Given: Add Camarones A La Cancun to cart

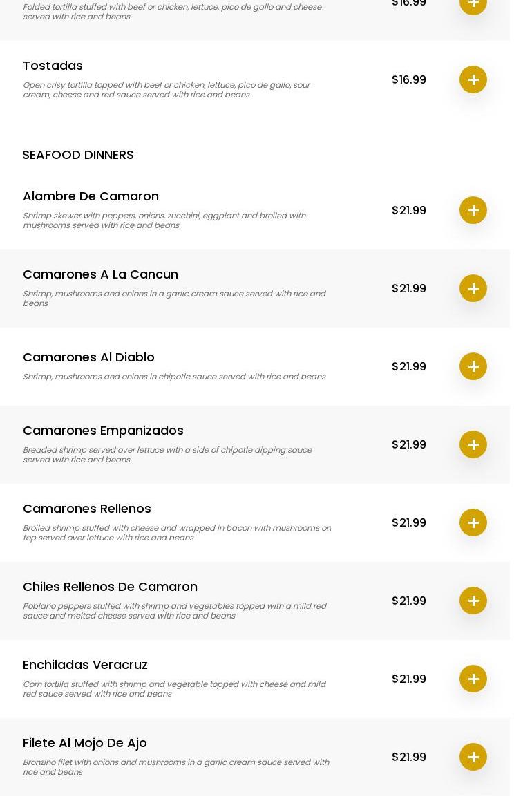Looking at the screenshot, I should pos(473,288).
